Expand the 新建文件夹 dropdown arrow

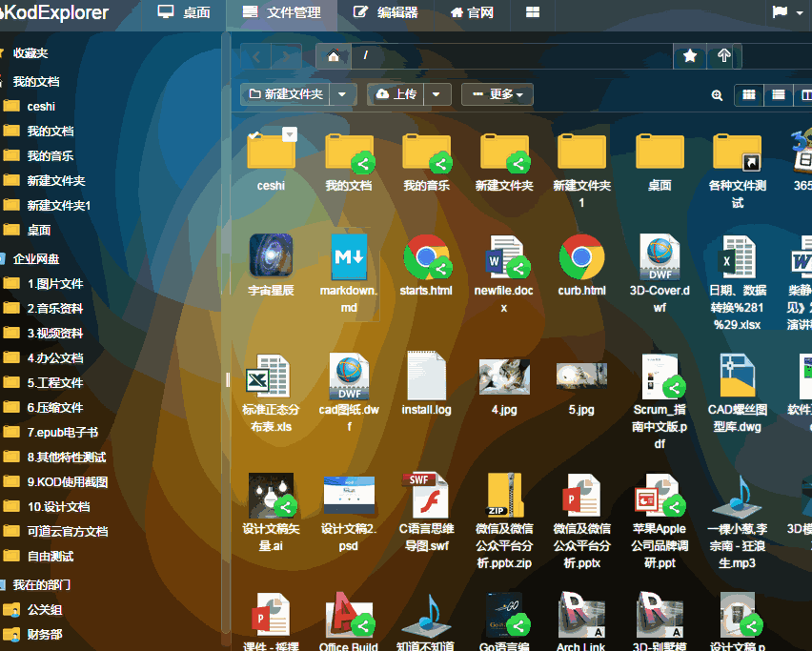tap(343, 94)
